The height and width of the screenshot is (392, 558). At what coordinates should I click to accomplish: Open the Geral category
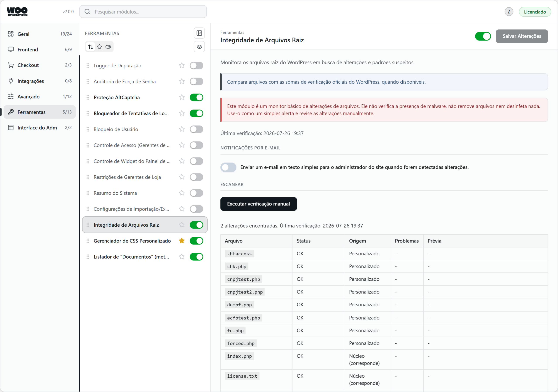tap(40, 34)
